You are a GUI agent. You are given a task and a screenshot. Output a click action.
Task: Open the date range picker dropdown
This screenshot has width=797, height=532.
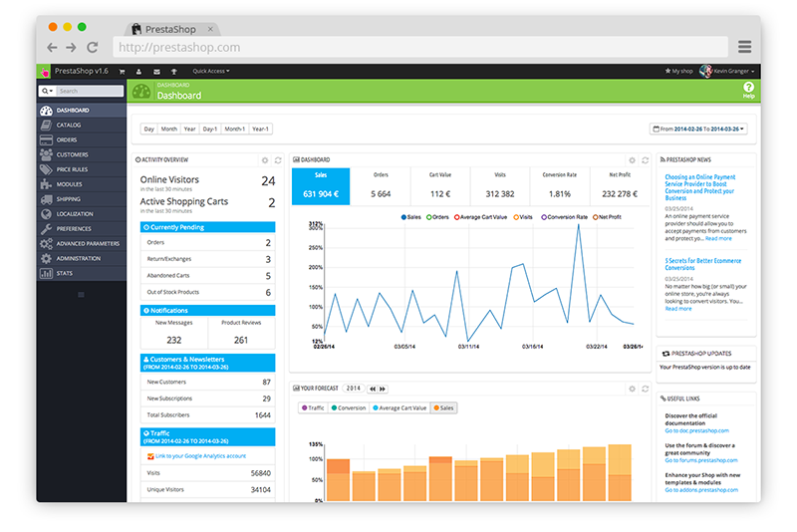698,130
